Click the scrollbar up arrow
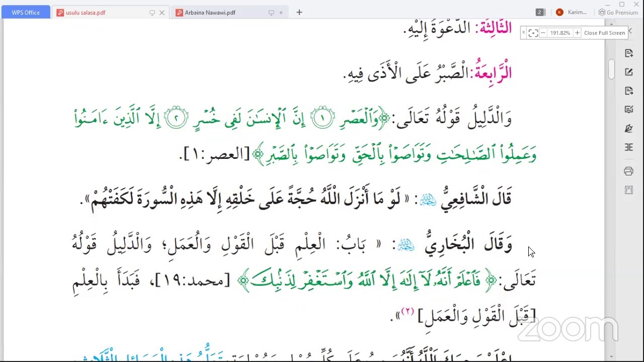 click(611, 24)
